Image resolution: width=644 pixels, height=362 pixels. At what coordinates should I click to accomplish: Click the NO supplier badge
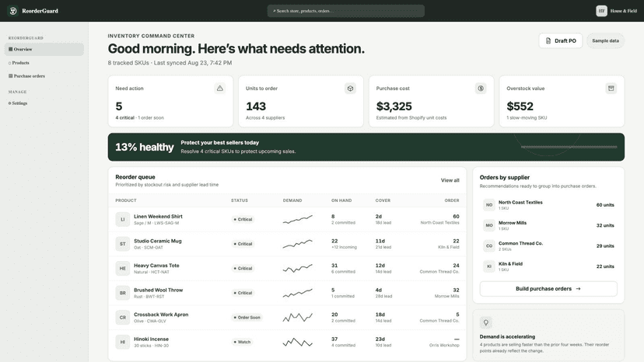(489, 205)
